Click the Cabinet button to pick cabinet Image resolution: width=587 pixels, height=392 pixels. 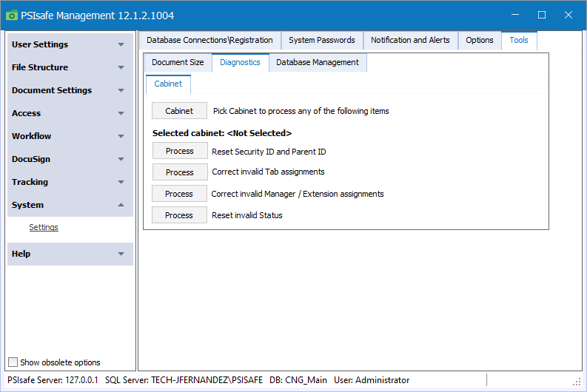[x=179, y=111]
